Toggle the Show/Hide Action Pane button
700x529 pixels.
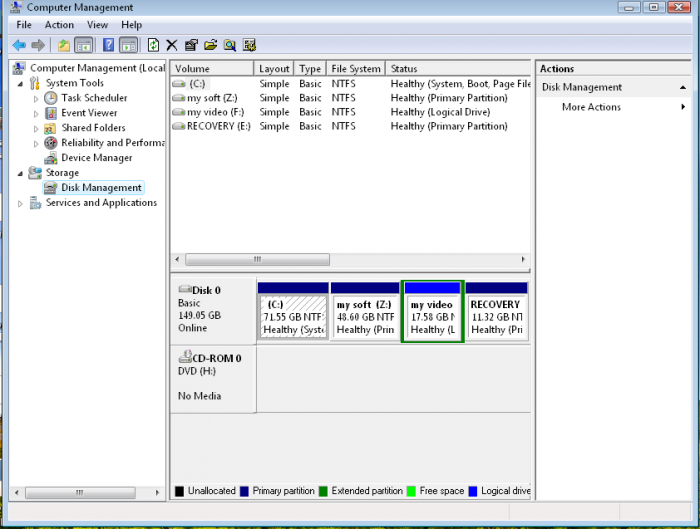coord(128,45)
